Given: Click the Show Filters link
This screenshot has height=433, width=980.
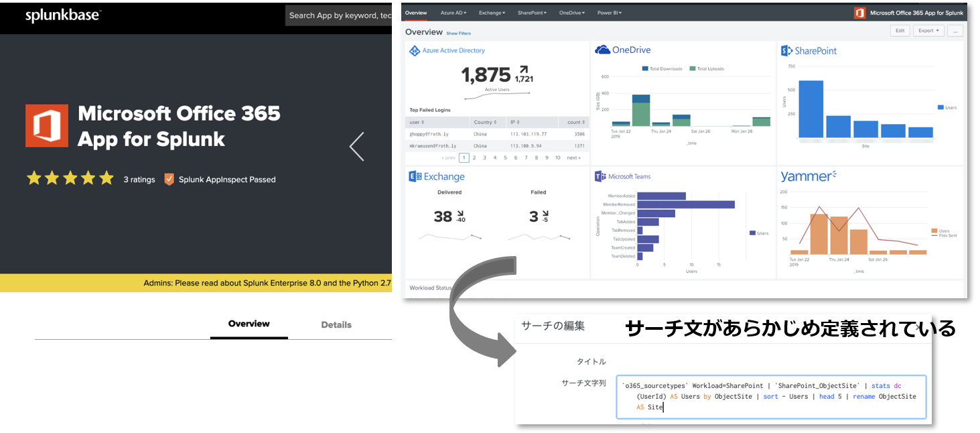Looking at the screenshot, I should point(459,33).
